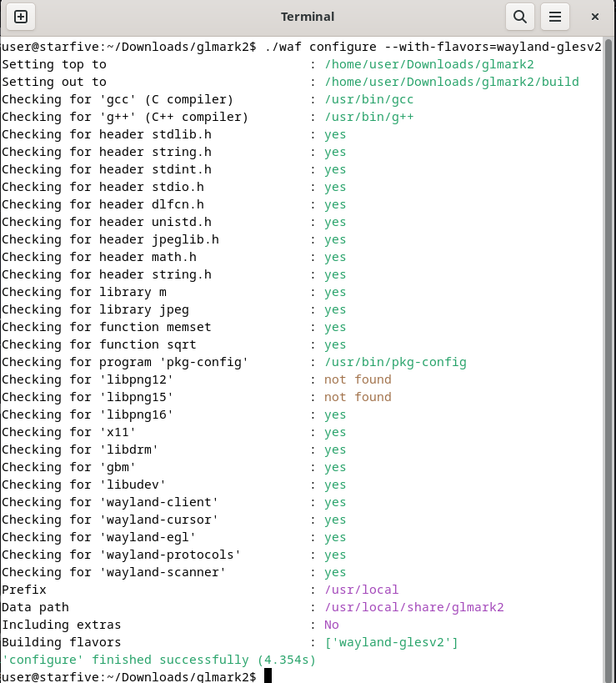The image size is (616, 683).
Task: Click the Checking for 'x11' line
Action: 174,432
